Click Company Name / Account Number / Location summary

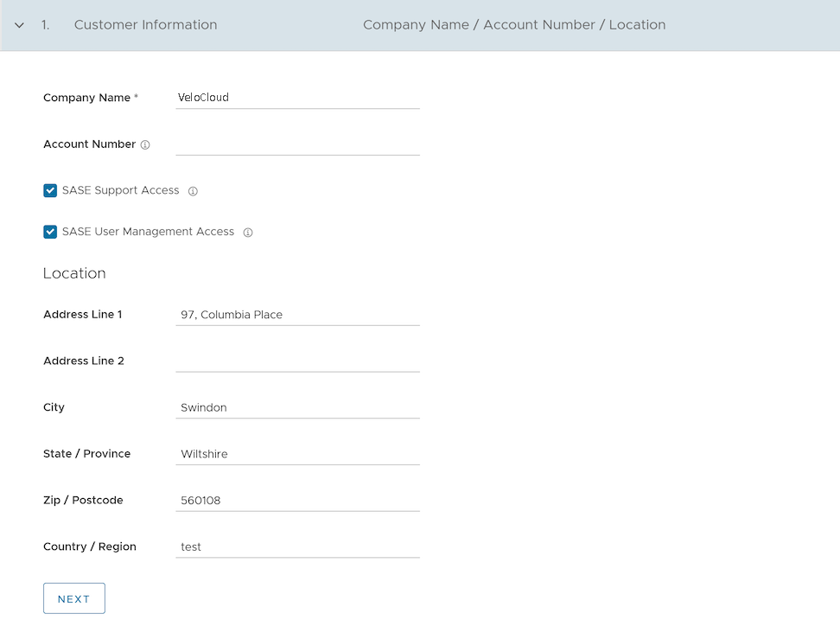pos(514,25)
